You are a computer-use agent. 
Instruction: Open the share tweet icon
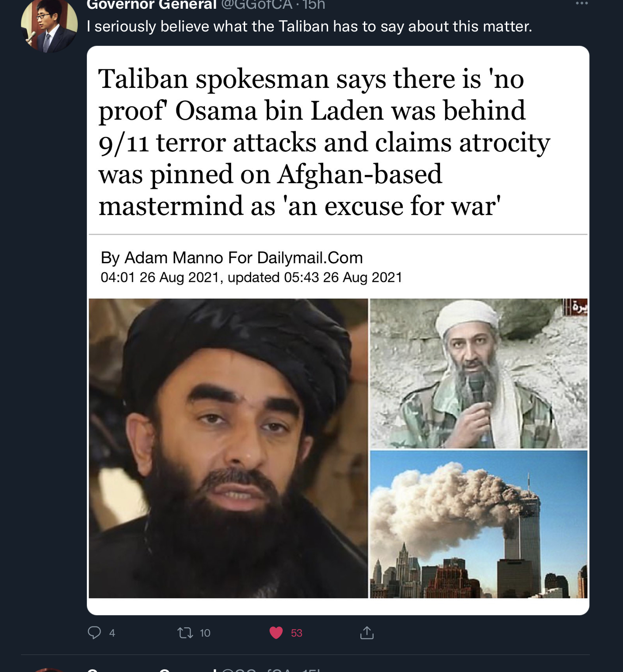pyautogui.click(x=367, y=633)
